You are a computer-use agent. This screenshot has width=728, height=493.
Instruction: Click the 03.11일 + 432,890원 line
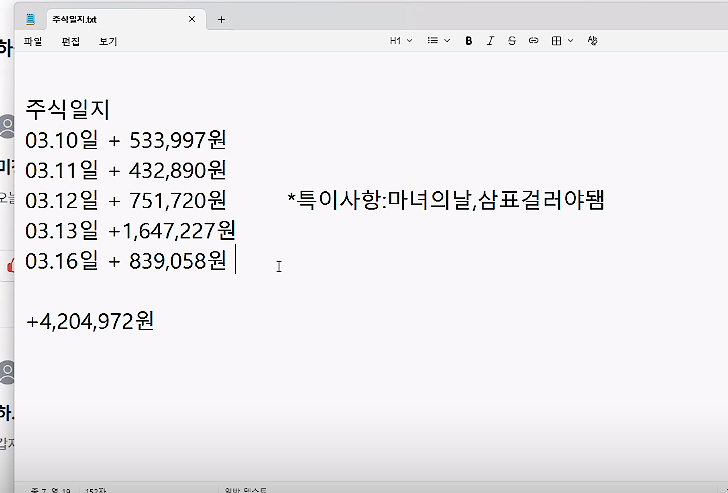point(126,170)
